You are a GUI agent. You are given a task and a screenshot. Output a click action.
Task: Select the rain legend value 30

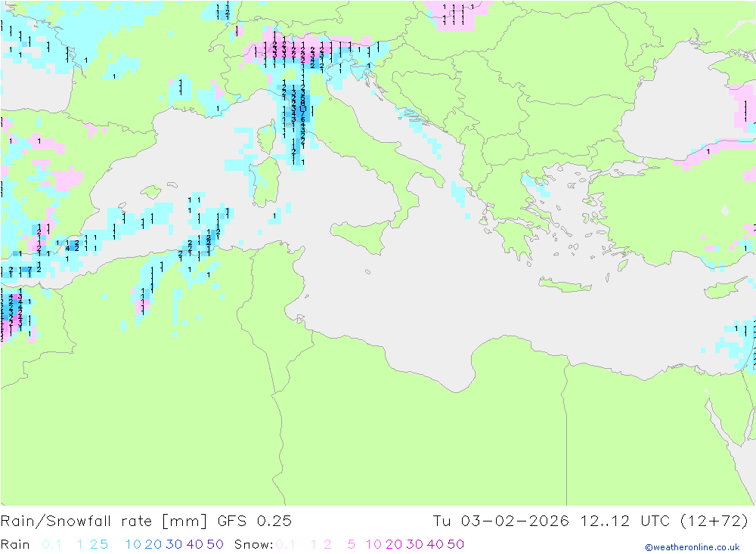[x=174, y=544]
